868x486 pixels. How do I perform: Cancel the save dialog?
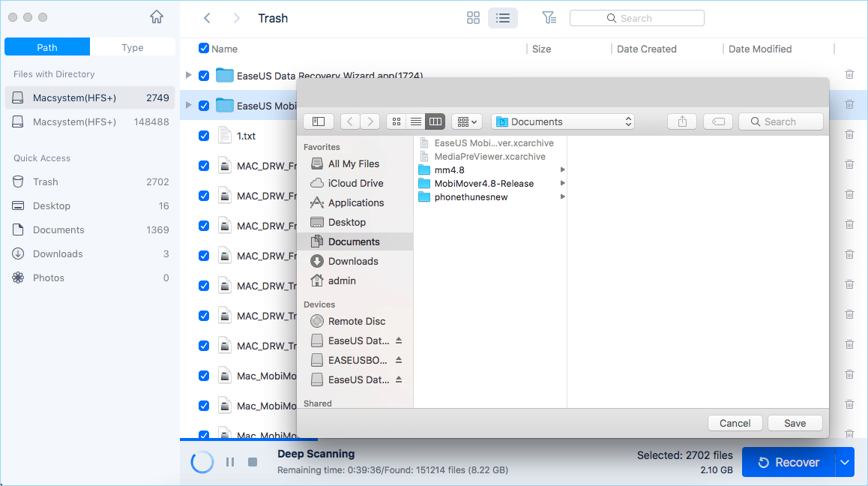(x=735, y=422)
